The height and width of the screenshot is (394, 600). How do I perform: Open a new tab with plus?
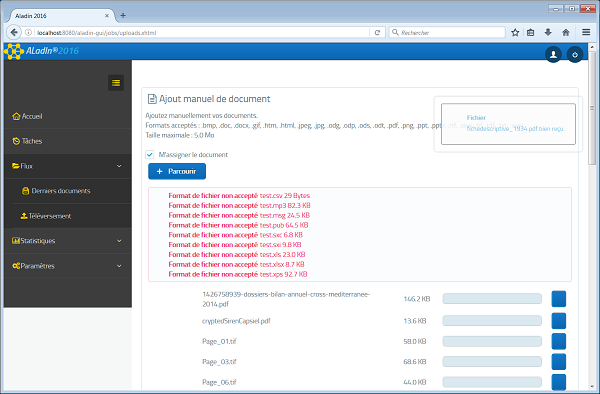point(123,16)
